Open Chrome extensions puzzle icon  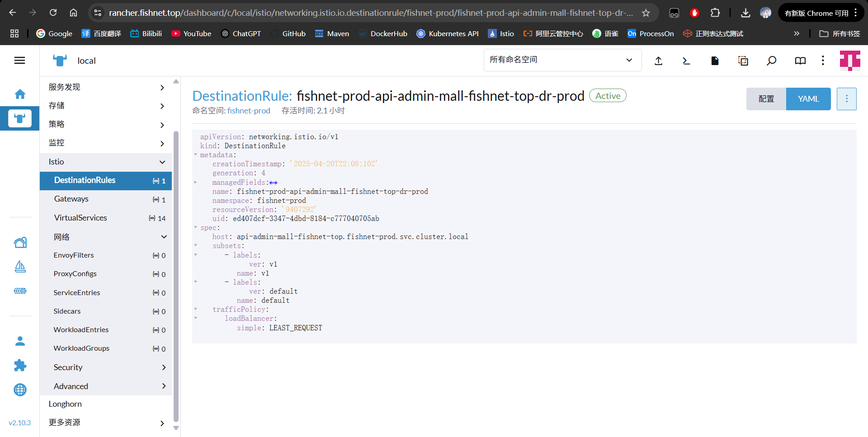tap(715, 13)
